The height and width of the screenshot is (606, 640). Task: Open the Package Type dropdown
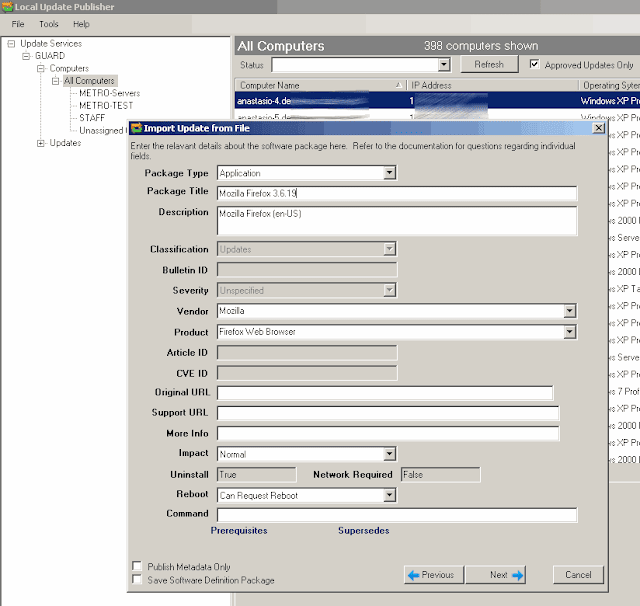[390, 173]
